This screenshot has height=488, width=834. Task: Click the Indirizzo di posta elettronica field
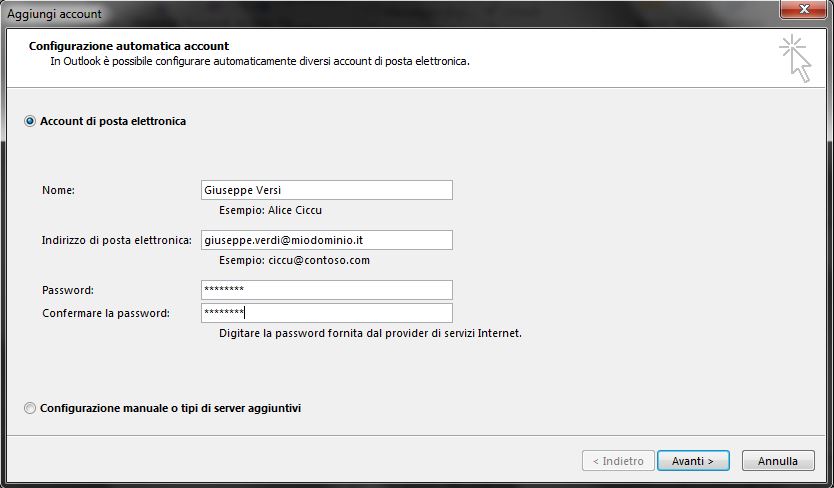click(x=327, y=240)
